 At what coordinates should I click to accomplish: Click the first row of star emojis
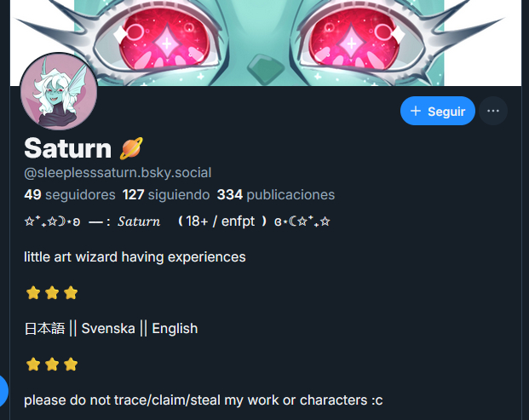point(52,292)
